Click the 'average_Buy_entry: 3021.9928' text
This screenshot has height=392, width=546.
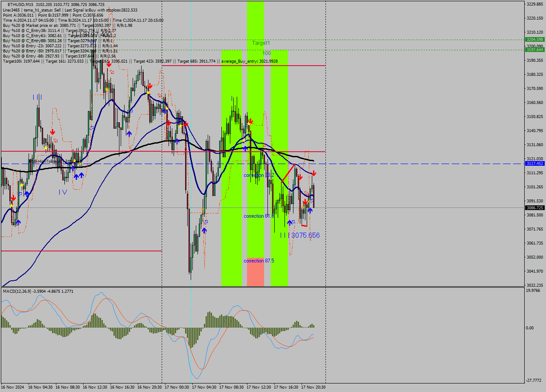pyautogui.click(x=250, y=61)
